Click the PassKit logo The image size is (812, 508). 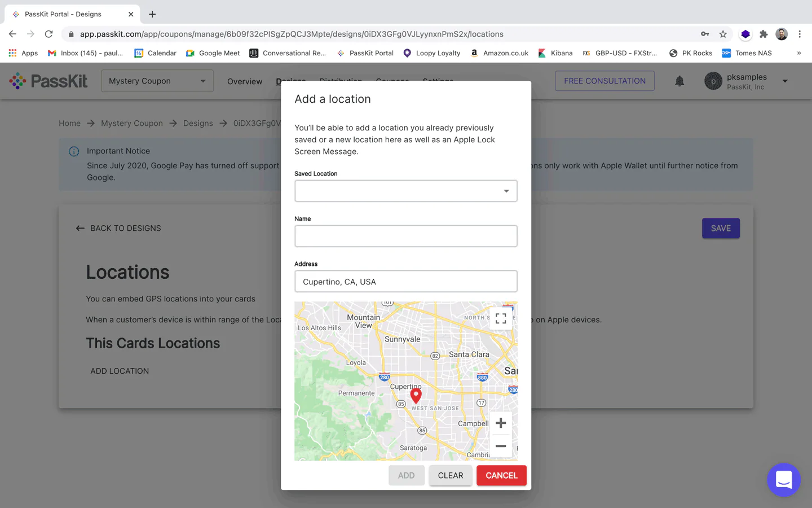[48, 81]
